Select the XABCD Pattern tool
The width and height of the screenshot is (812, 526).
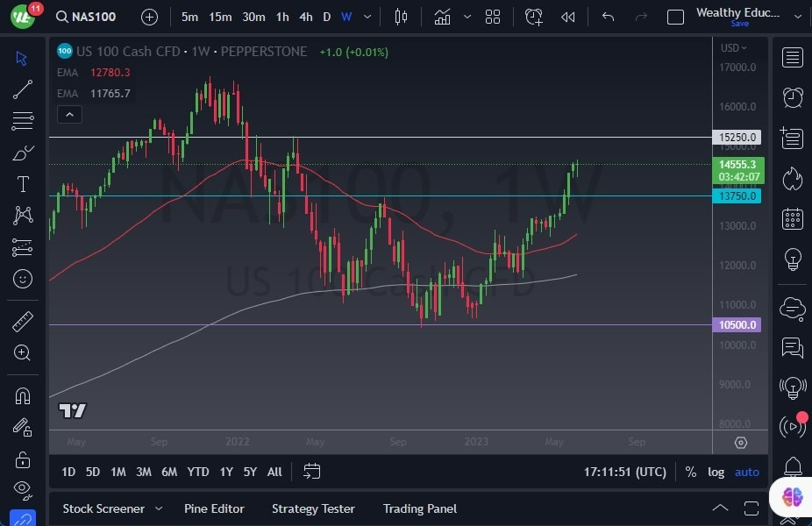pos(22,216)
